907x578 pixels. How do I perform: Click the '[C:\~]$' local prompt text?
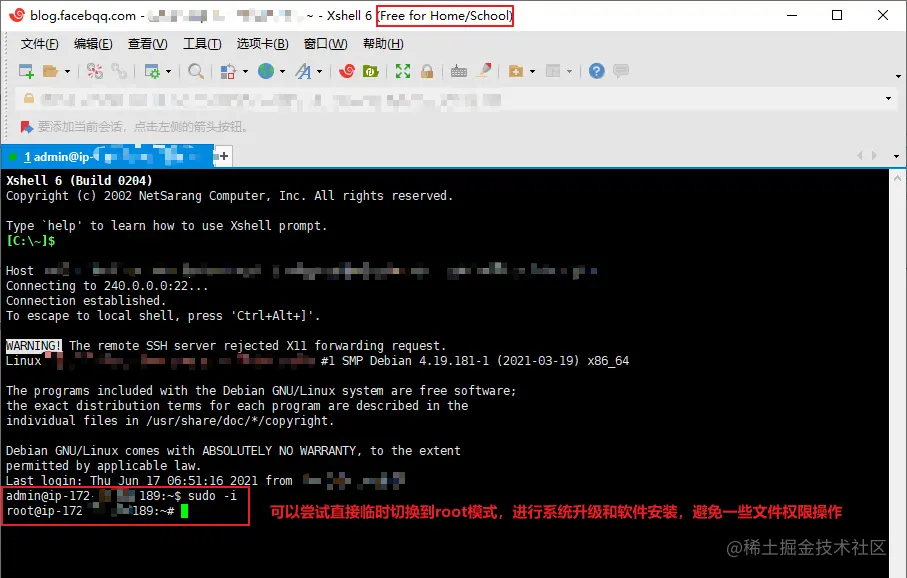pyautogui.click(x=31, y=241)
